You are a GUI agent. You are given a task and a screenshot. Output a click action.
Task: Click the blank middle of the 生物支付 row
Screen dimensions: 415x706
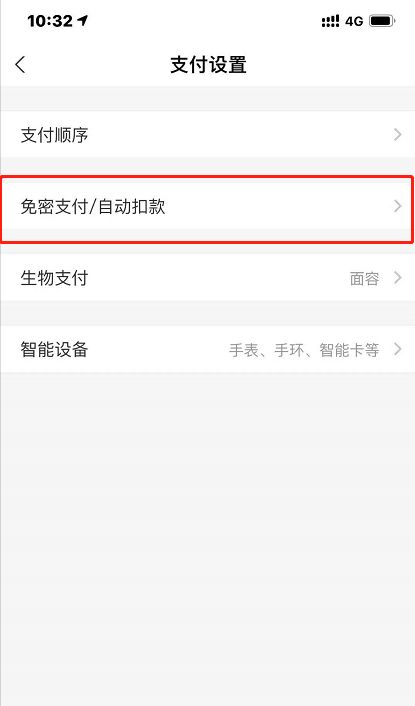tap(218, 278)
